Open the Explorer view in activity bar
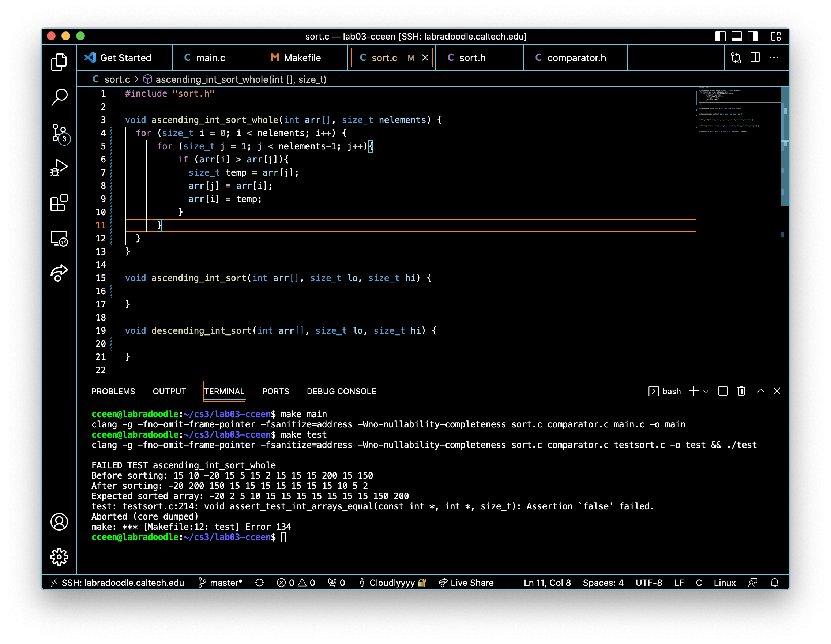831x644 pixels. pyautogui.click(x=59, y=62)
